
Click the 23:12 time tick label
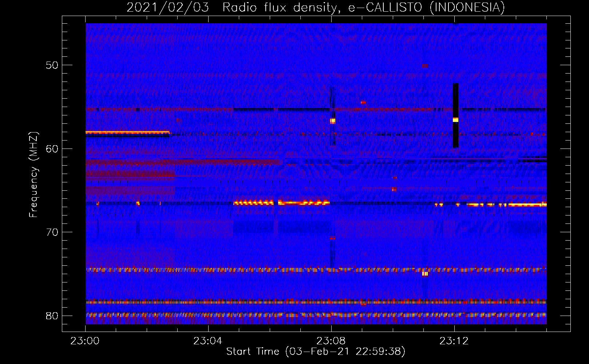point(454,341)
